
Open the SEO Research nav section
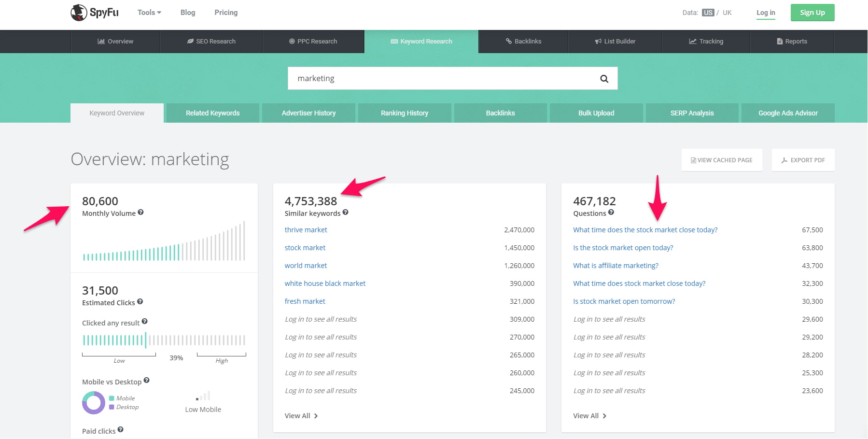tap(211, 42)
